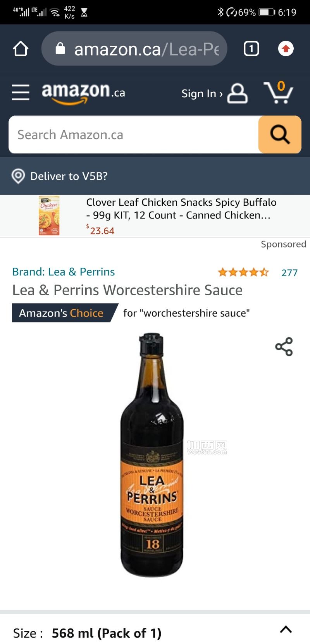This screenshot has height=644, width=310.
Task: Tap the share icon beside product image
Action: coord(284,347)
